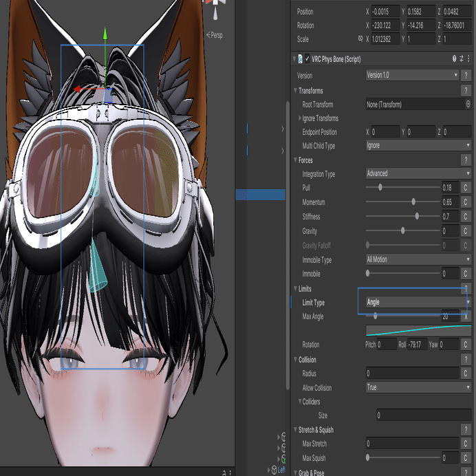
Task: Click the Position X input field
Action: (385, 12)
